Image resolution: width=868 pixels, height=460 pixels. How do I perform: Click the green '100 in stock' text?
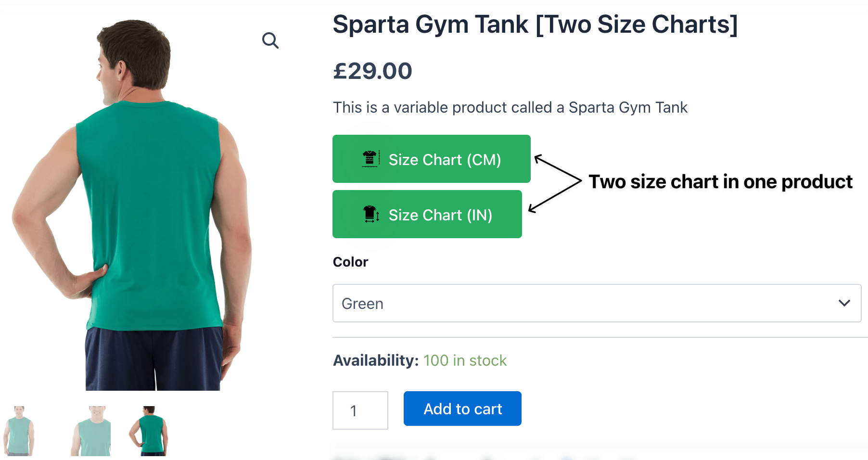(x=465, y=360)
